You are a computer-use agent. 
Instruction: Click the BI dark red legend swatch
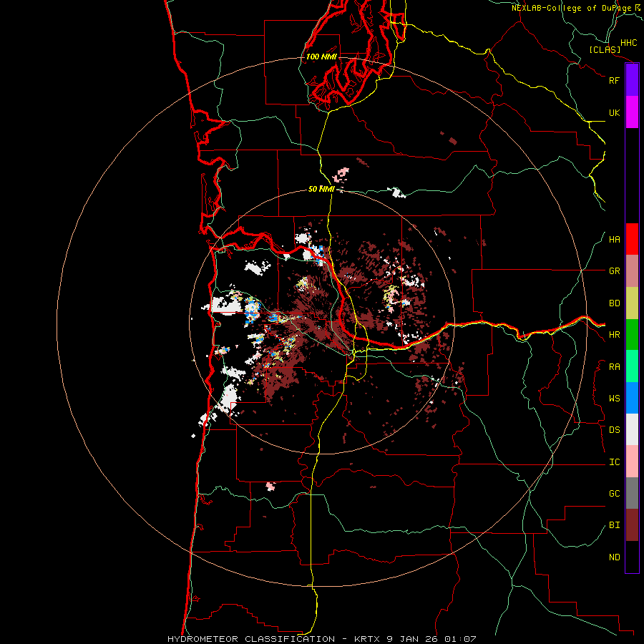pos(632,525)
